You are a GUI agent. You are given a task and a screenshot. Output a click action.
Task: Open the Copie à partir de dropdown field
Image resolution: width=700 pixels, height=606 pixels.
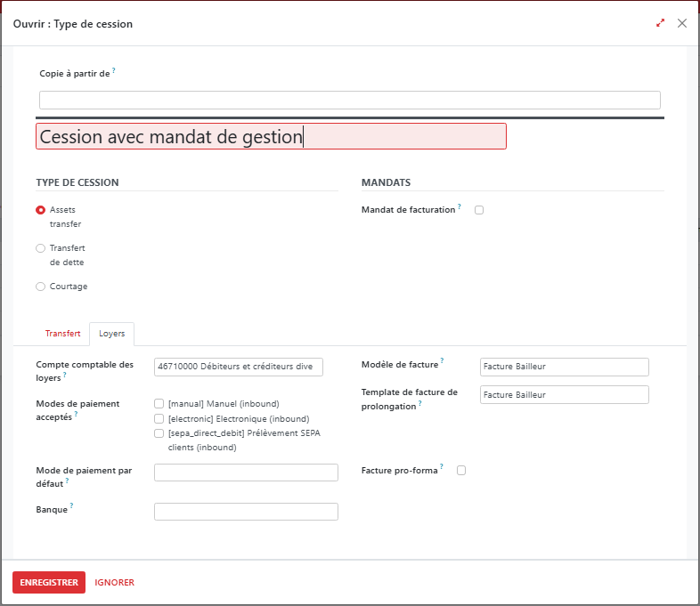(x=349, y=100)
